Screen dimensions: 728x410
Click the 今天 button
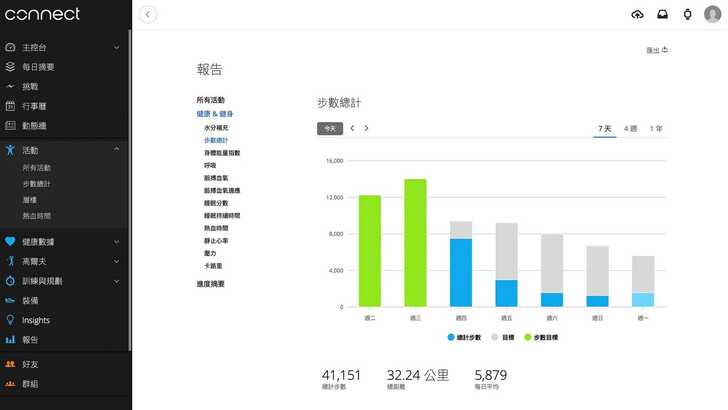tap(329, 128)
